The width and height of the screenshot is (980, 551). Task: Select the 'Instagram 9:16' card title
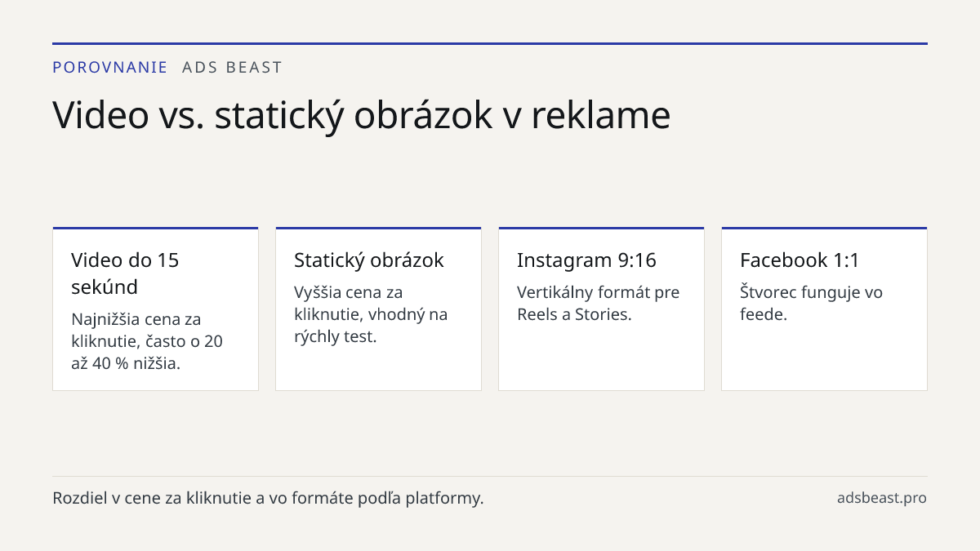click(586, 260)
